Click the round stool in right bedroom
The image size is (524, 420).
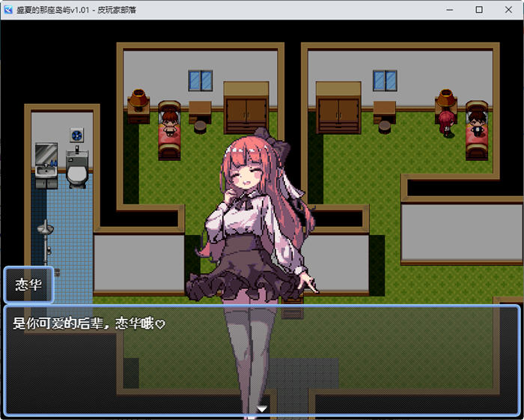(384, 127)
